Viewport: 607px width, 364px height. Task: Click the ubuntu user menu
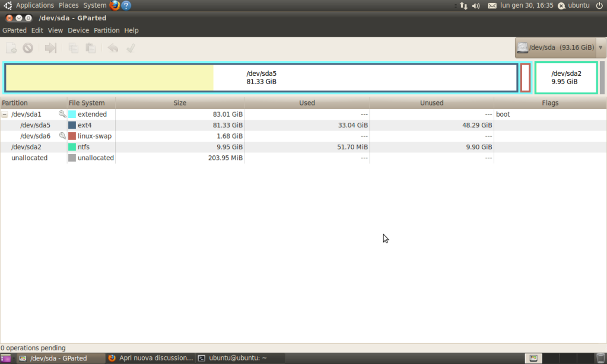click(x=574, y=5)
